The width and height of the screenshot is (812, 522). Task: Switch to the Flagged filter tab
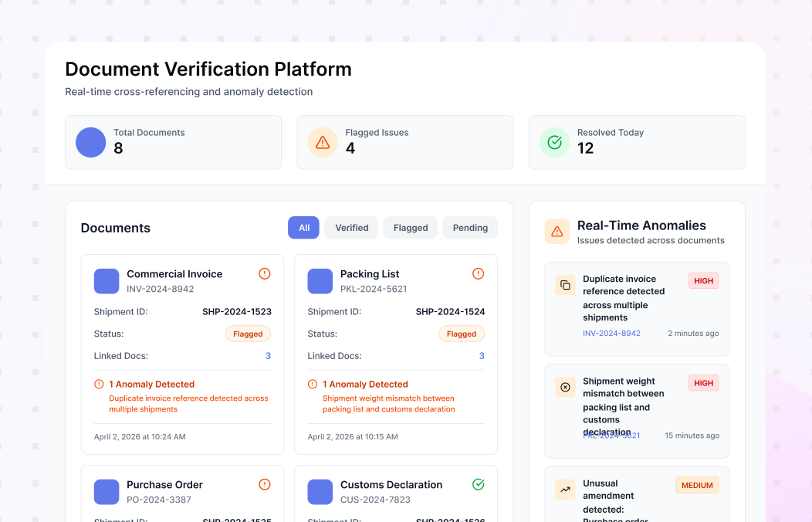[x=411, y=228]
